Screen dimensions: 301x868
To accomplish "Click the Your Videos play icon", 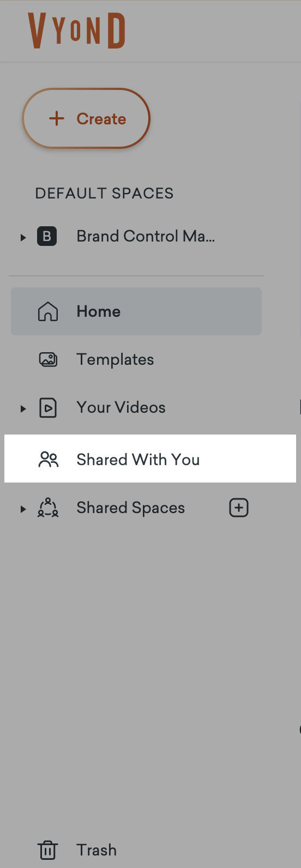I will point(48,408).
